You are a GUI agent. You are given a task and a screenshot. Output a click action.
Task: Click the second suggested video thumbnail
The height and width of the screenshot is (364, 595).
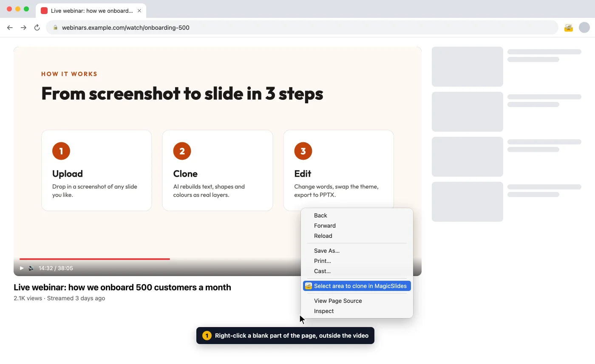[x=467, y=112]
